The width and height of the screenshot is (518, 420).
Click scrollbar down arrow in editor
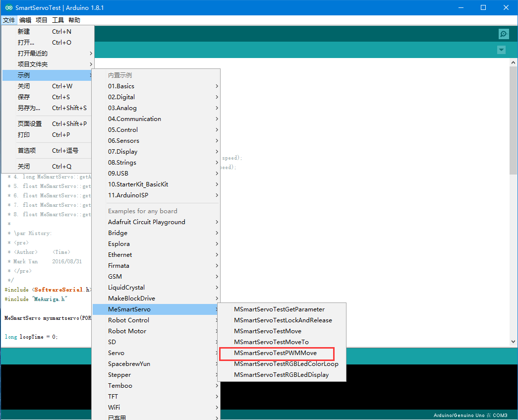click(x=513, y=342)
